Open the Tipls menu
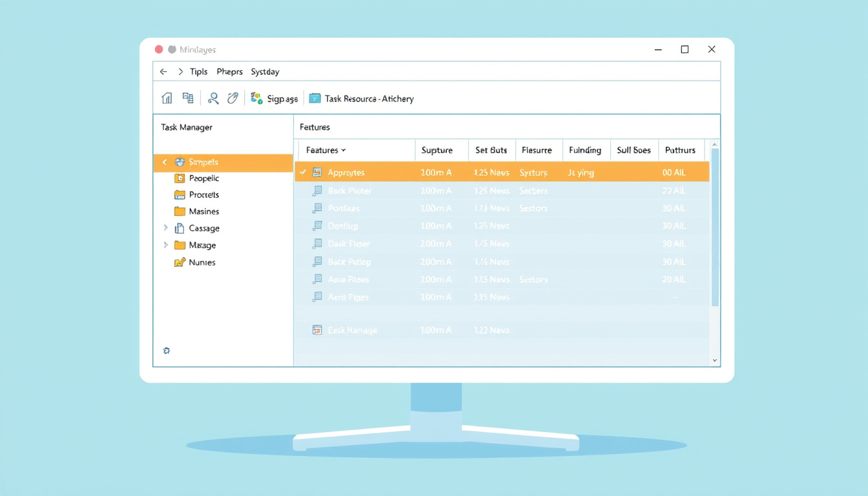Viewport: 868px width, 496px height. 199,72
